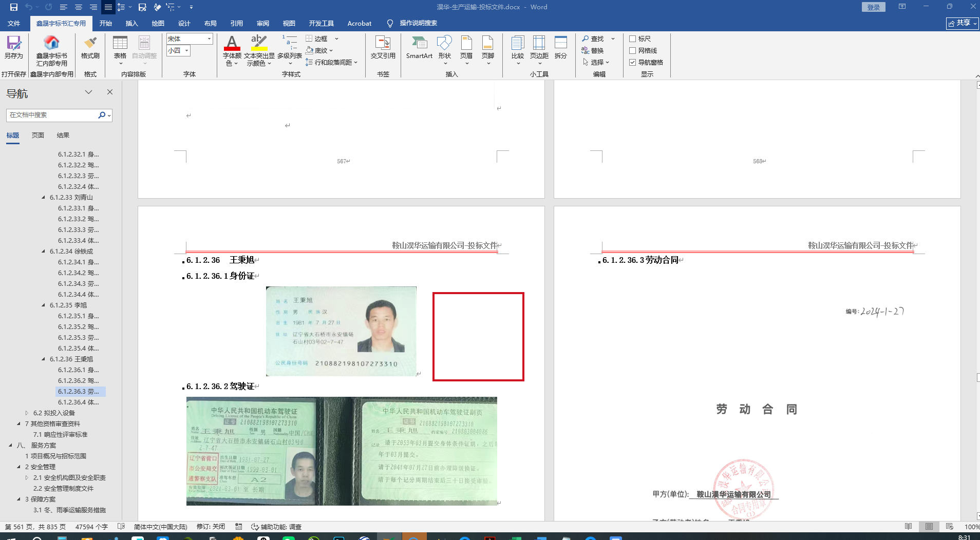Click the ID card image of 王秉旭

click(x=341, y=331)
